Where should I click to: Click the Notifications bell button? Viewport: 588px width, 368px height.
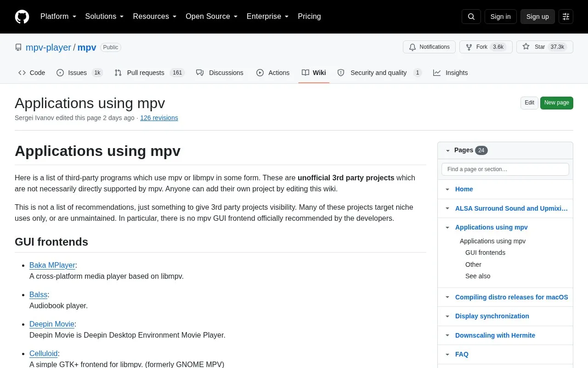(429, 47)
